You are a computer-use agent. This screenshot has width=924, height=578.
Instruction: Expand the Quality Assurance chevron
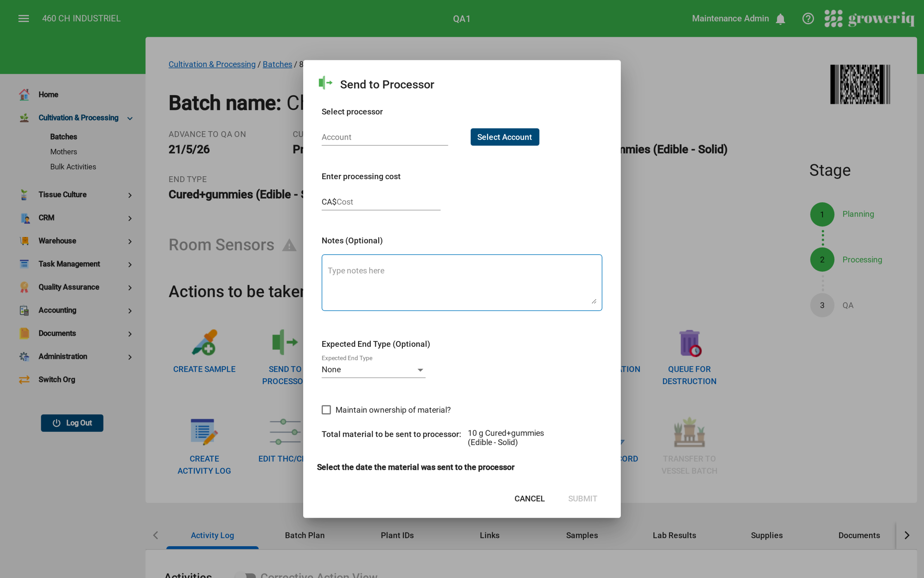(x=130, y=288)
